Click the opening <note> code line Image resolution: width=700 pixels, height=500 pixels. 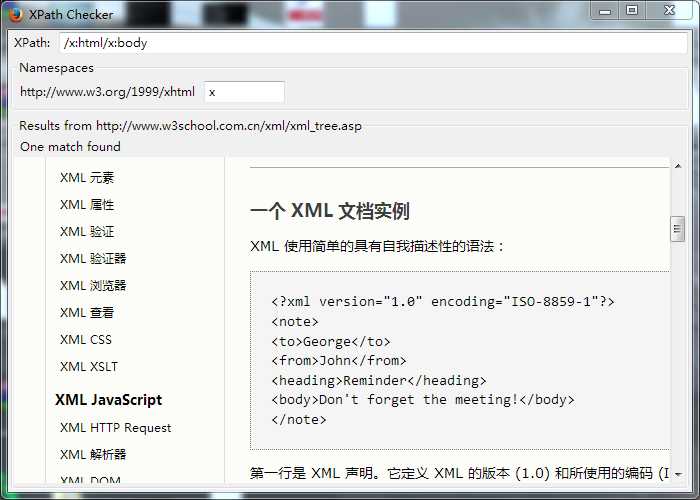pos(295,322)
